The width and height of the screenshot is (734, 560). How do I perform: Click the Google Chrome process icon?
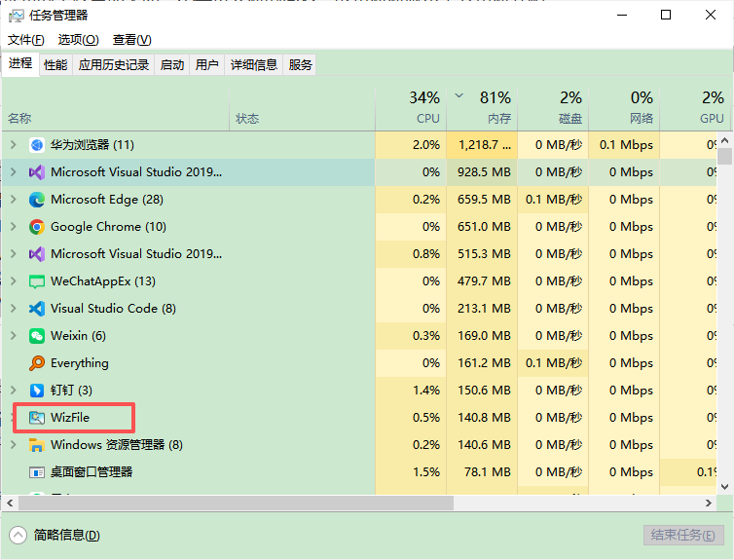click(37, 227)
